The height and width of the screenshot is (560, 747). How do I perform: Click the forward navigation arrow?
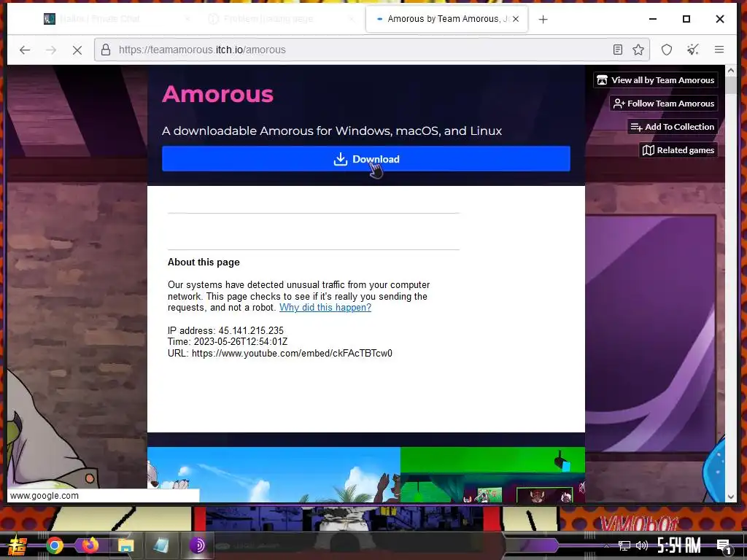51,50
